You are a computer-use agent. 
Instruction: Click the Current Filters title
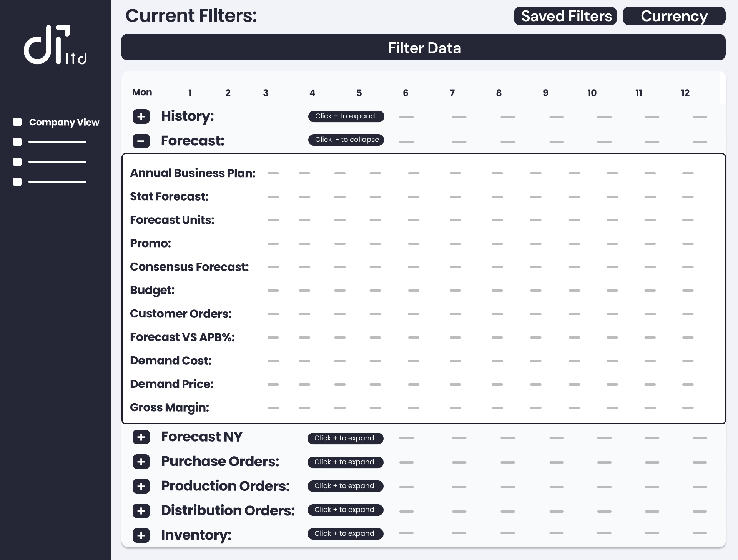point(191,16)
